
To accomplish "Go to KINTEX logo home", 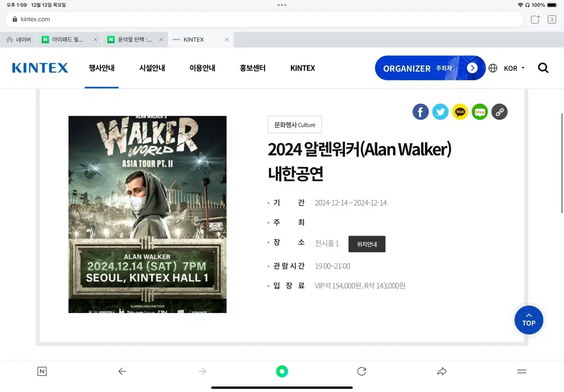I will click(40, 68).
